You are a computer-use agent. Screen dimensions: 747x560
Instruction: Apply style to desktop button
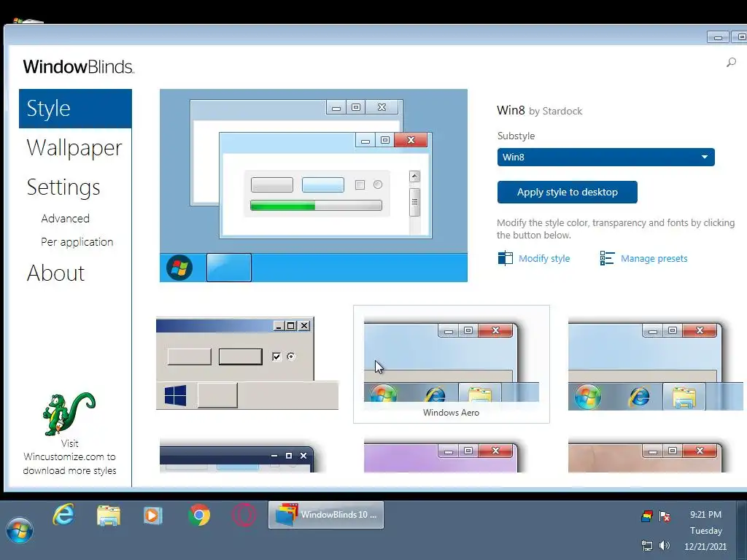[x=567, y=192]
